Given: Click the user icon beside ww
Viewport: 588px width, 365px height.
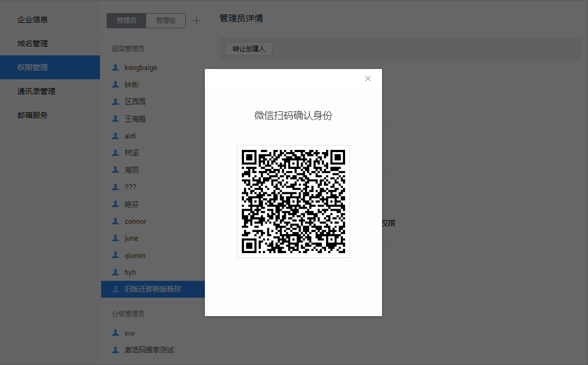Looking at the screenshot, I should pos(115,333).
